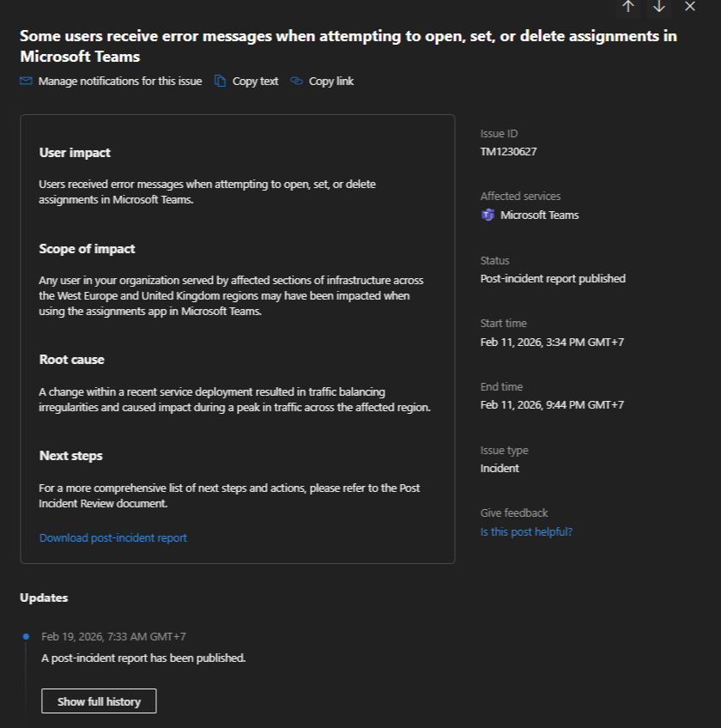Image resolution: width=721 pixels, height=728 pixels.
Task: Show full history of updates
Action: click(99, 701)
